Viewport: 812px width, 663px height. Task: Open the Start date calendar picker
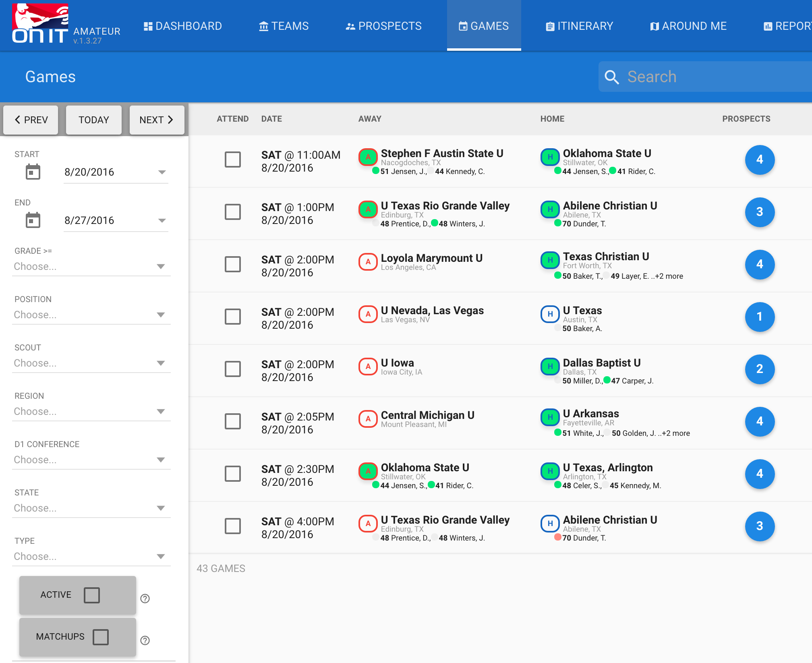pyautogui.click(x=33, y=172)
